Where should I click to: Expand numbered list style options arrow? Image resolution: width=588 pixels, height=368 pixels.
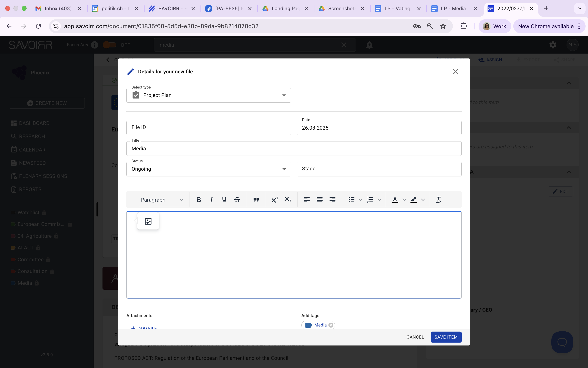379,200
